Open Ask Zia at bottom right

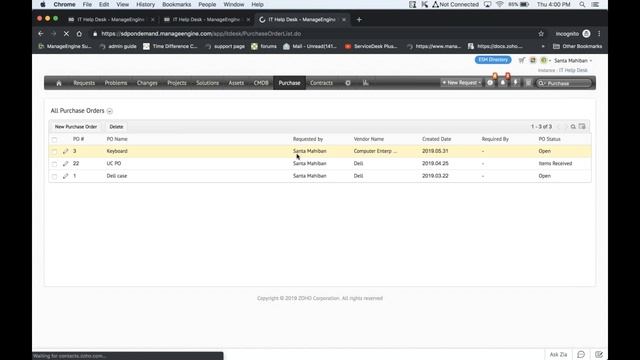558,354
